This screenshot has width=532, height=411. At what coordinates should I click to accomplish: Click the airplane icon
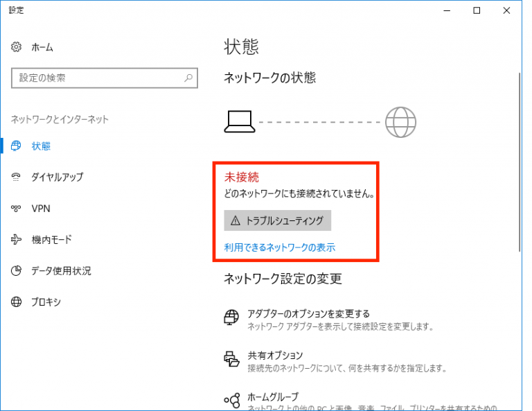point(16,240)
